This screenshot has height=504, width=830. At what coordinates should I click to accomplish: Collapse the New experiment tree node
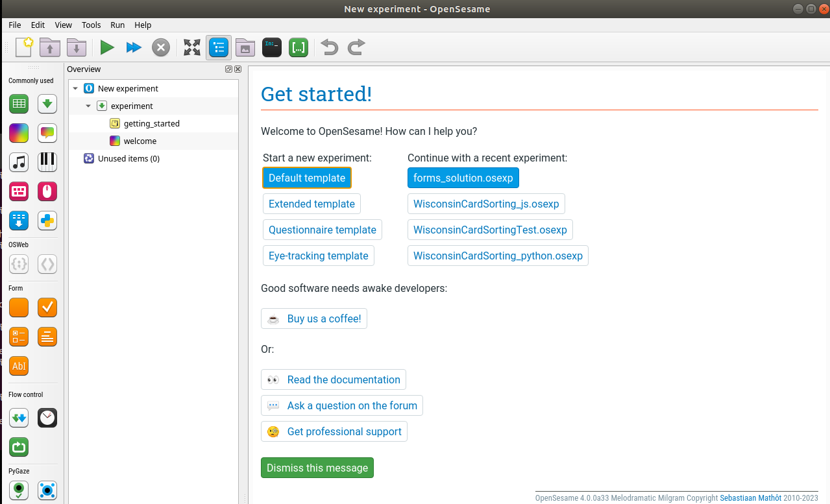click(x=76, y=89)
